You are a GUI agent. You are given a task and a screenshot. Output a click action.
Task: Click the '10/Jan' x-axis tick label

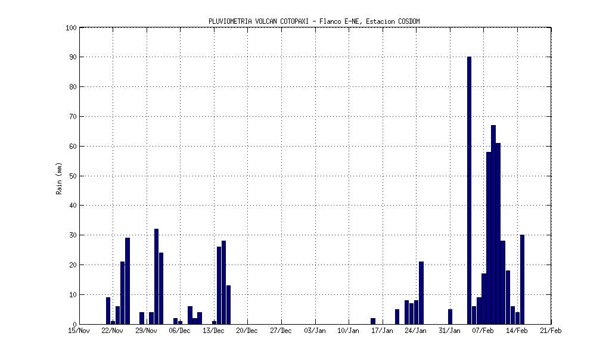click(x=349, y=331)
